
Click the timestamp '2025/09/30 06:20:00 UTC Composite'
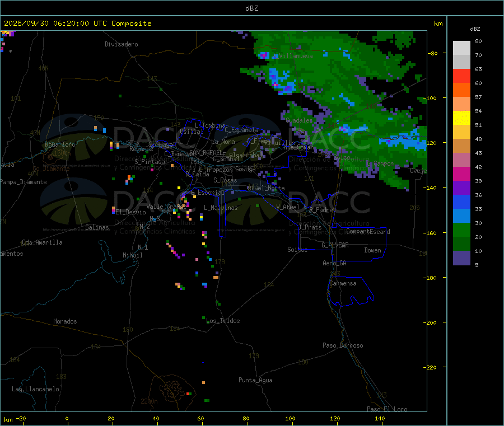click(77, 24)
